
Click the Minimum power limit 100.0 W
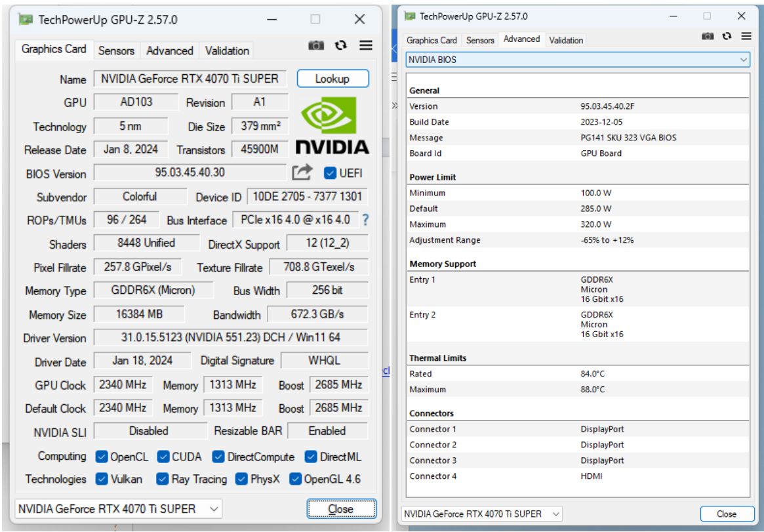click(595, 193)
